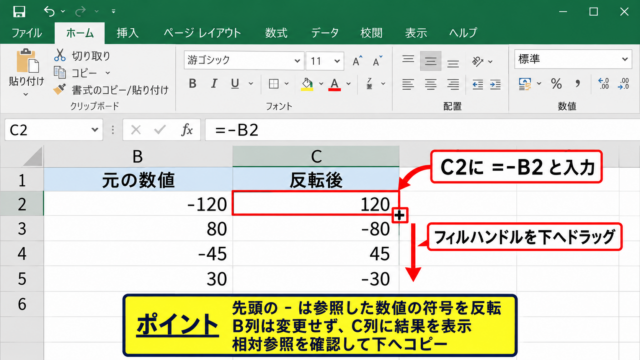Viewport: 640px width, 360px height.
Task: Center text horizontally icon
Action: point(430,84)
